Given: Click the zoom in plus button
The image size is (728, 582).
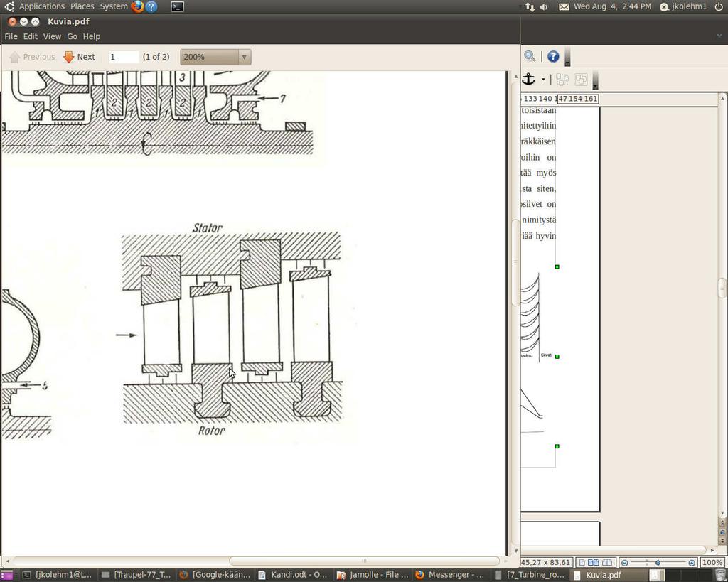Looking at the screenshot, I should coord(691,563).
